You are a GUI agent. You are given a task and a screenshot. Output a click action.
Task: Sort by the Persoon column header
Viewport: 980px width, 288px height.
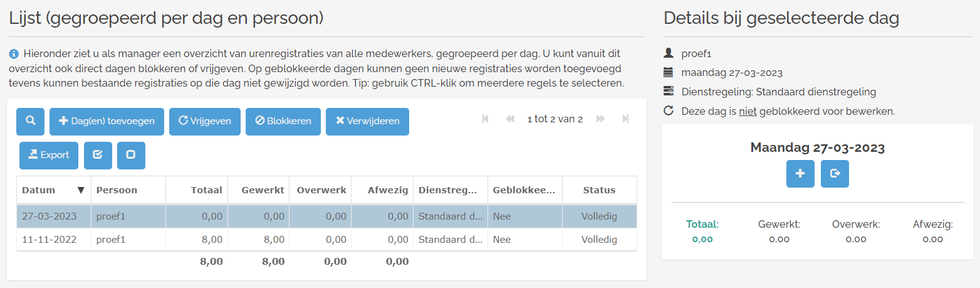click(x=117, y=190)
